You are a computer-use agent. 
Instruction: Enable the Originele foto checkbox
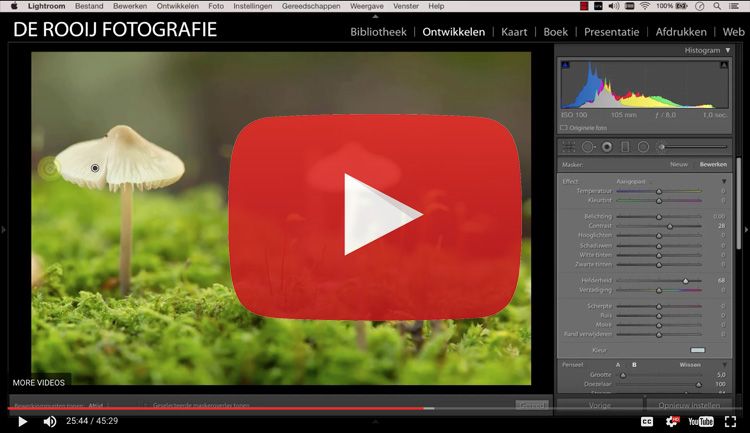point(563,128)
